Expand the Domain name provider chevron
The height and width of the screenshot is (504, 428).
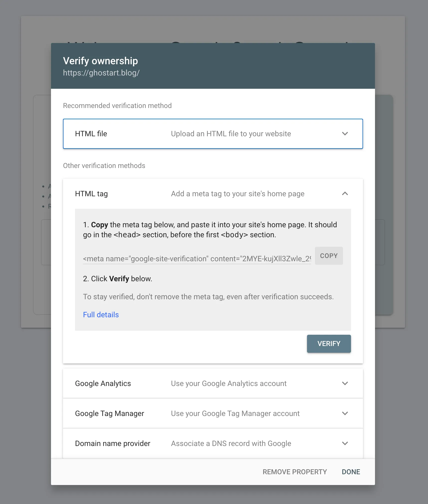(345, 443)
